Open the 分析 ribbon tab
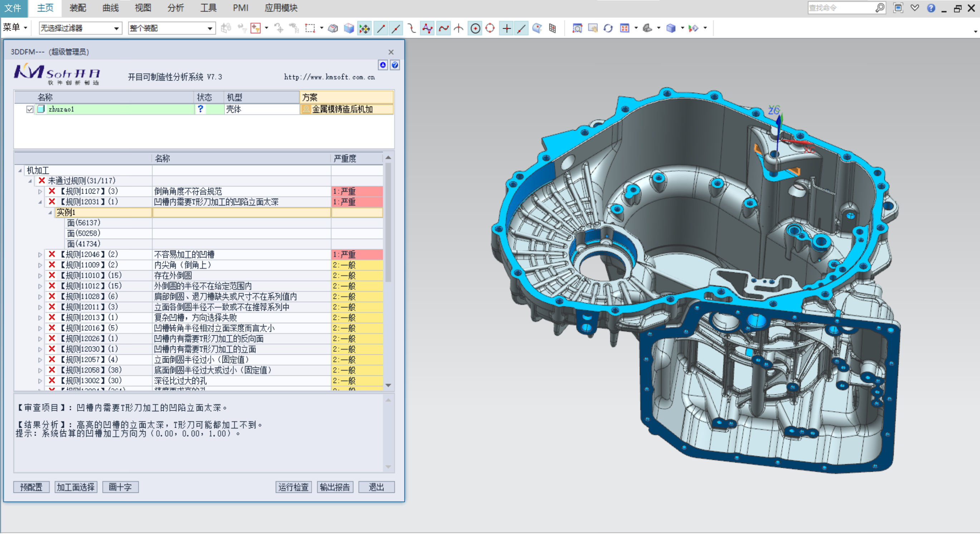Screen dimensions: 980x534 coord(175,8)
